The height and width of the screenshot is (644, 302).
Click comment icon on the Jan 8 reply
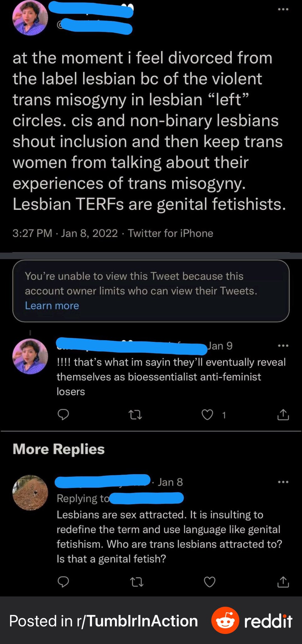[63, 582]
